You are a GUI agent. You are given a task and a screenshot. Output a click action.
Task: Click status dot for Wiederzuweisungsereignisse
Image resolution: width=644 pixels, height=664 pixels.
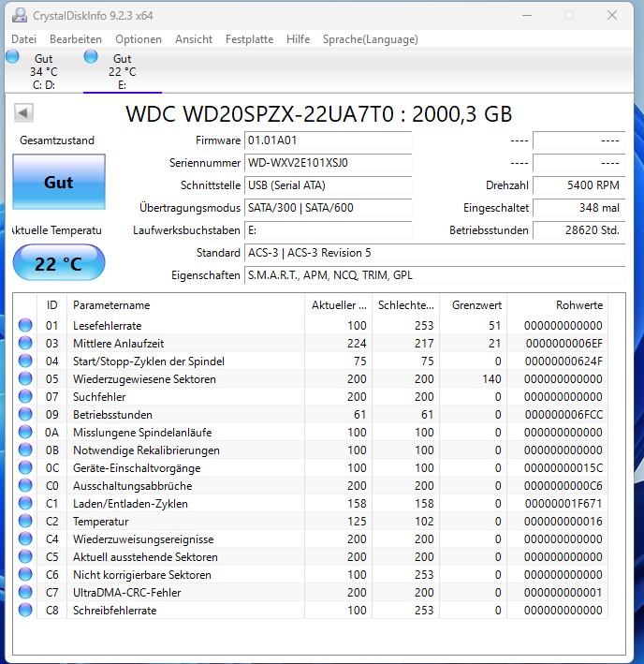pyautogui.click(x=25, y=539)
